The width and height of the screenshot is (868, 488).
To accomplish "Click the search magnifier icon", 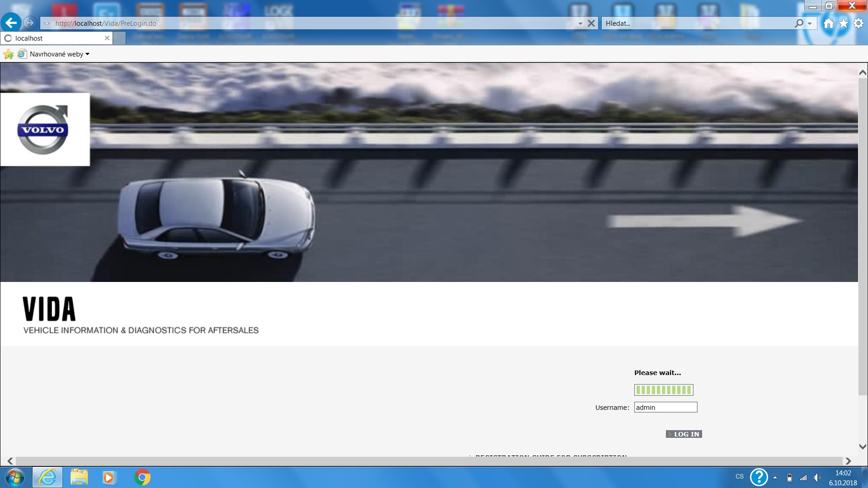I will click(799, 23).
